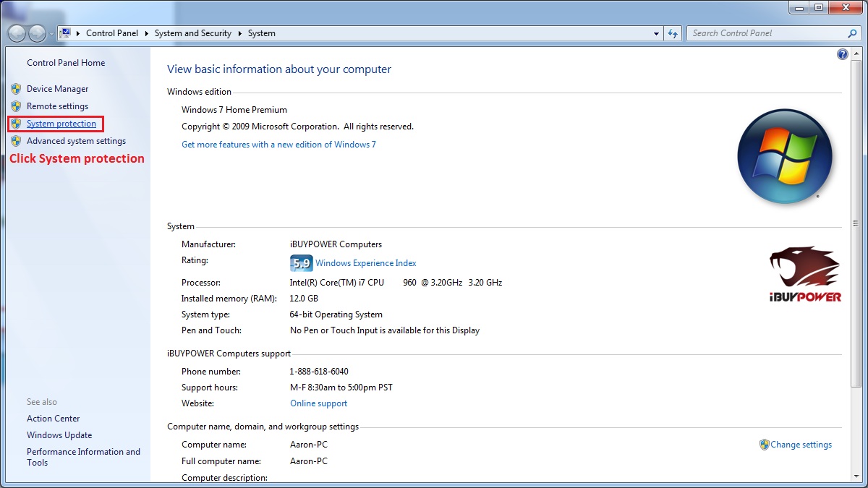This screenshot has width=868, height=488.
Task: Click the large Windows logo orb
Action: (786, 156)
